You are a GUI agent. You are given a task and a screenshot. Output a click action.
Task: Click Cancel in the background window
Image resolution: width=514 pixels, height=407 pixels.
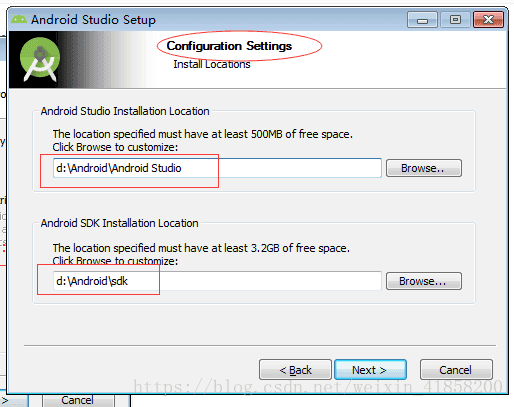[x=78, y=400]
